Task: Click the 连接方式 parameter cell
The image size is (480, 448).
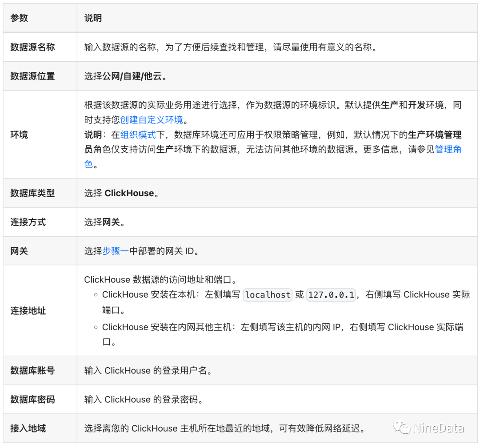Action: (x=40, y=222)
